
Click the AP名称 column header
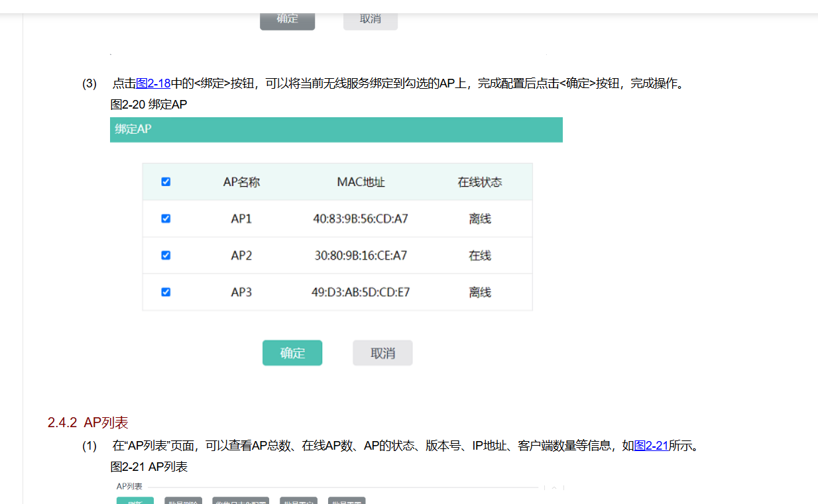tap(241, 182)
